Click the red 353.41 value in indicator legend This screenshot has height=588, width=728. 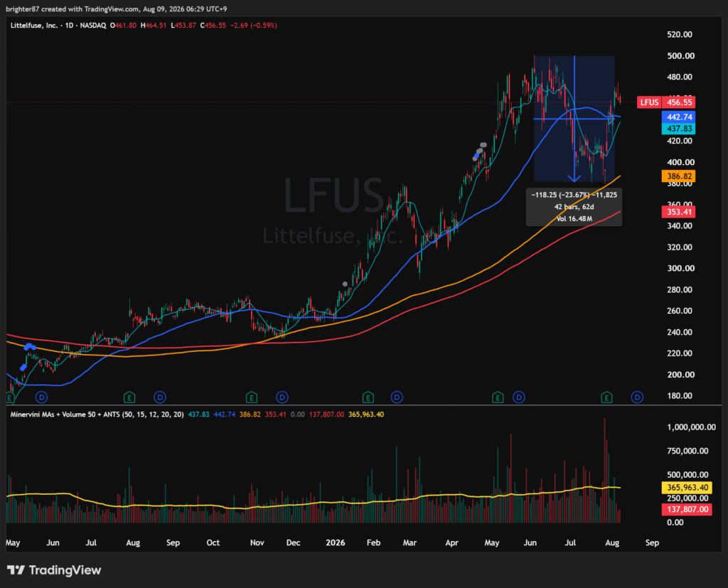tap(275, 415)
